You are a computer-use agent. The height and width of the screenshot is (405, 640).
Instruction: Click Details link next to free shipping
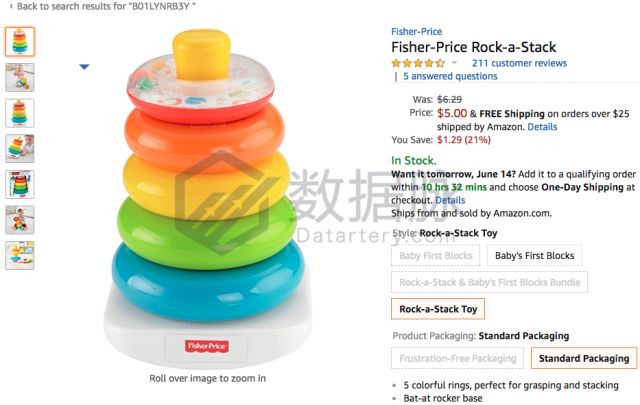542,127
